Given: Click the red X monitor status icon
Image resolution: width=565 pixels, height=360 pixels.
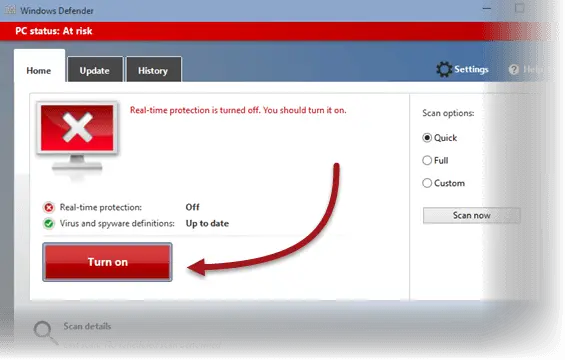Looking at the screenshot, I should pos(77,135).
